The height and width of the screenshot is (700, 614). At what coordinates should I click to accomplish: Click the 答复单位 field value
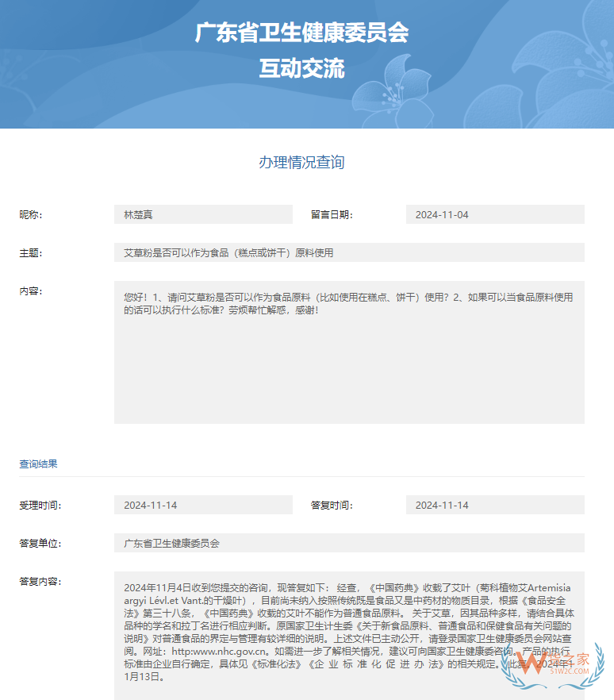pyautogui.click(x=349, y=543)
